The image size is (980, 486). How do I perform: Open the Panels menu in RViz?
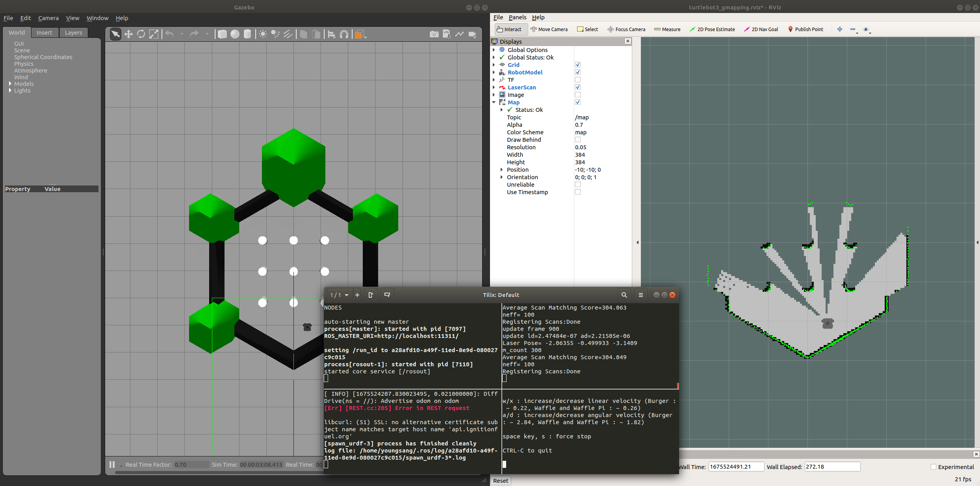click(517, 17)
